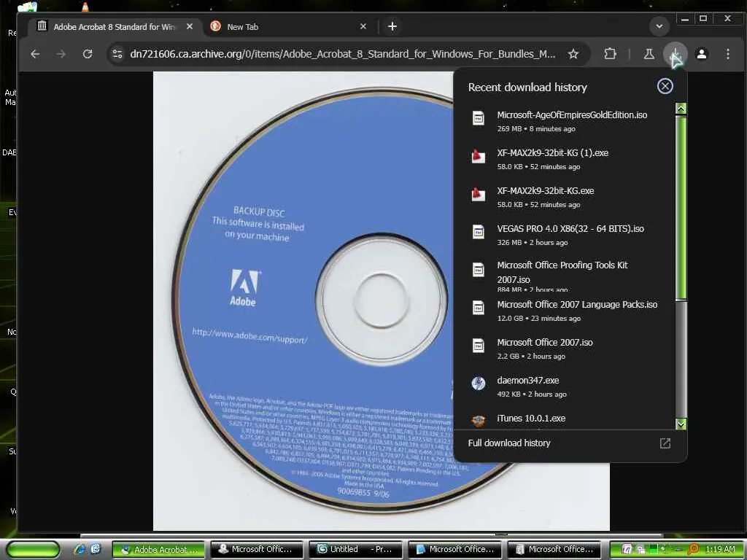Switch to Untitled - Pr... taskbar window
The height and width of the screenshot is (560, 747).
pyautogui.click(x=356, y=550)
